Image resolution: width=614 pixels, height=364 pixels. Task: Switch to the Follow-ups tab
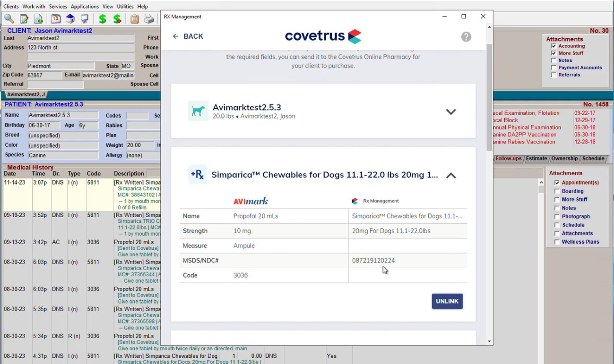coord(509,159)
